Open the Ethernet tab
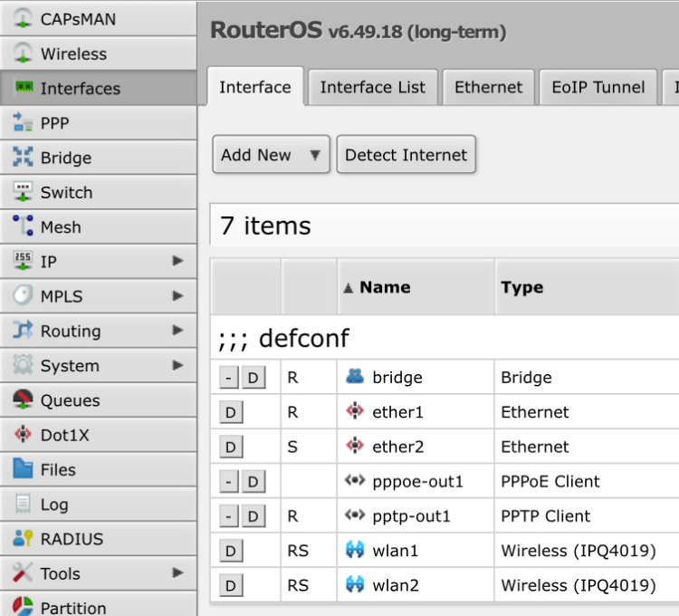The height and width of the screenshot is (616, 679). coord(489,87)
